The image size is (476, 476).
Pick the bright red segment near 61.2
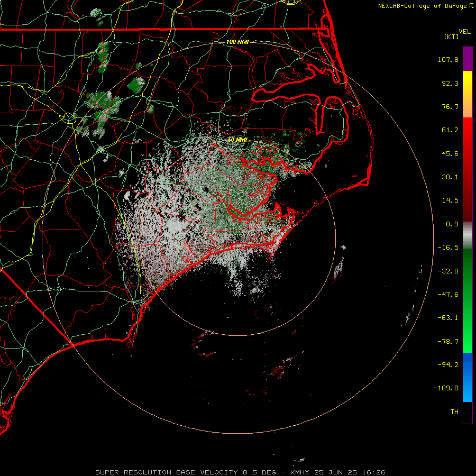(x=467, y=130)
